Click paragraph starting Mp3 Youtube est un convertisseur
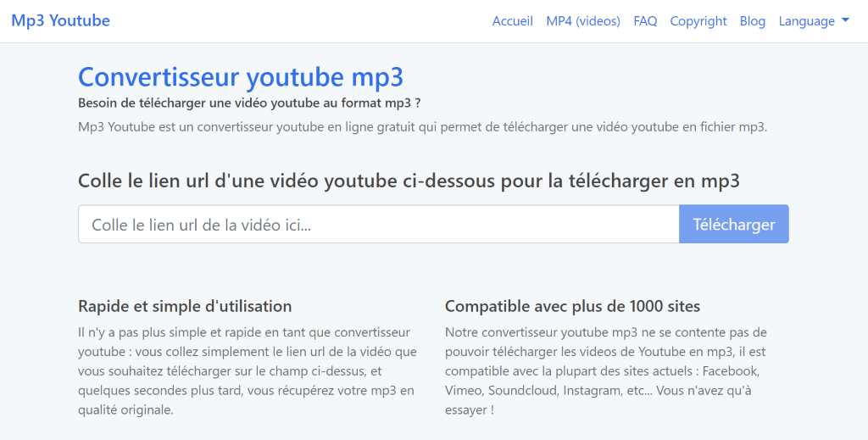 (x=422, y=126)
